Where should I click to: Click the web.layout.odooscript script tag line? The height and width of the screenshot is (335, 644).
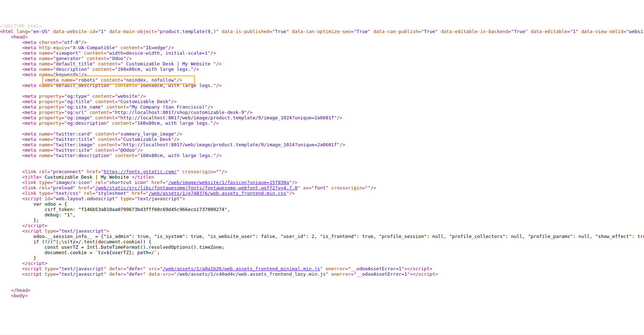pyautogui.click(x=104, y=199)
